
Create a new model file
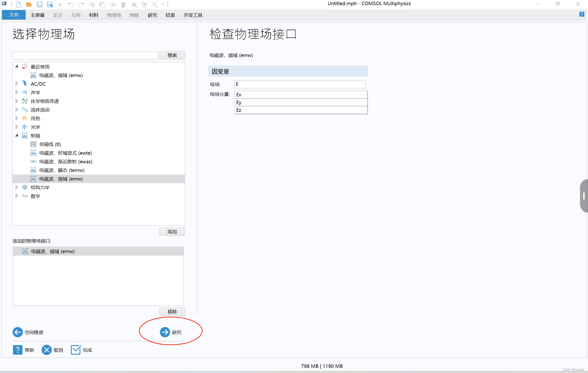click(x=18, y=4)
